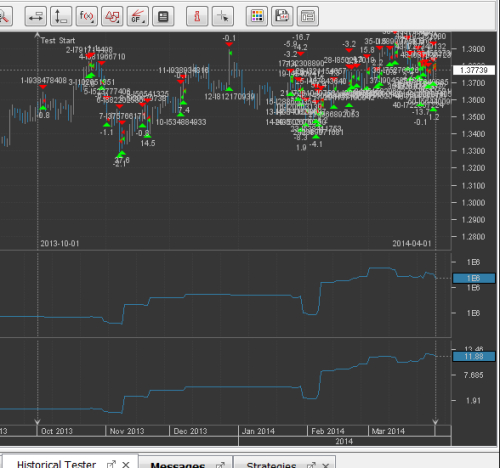Click Feb 2014 on the time axis
500x468 pixels.
(x=328, y=431)
